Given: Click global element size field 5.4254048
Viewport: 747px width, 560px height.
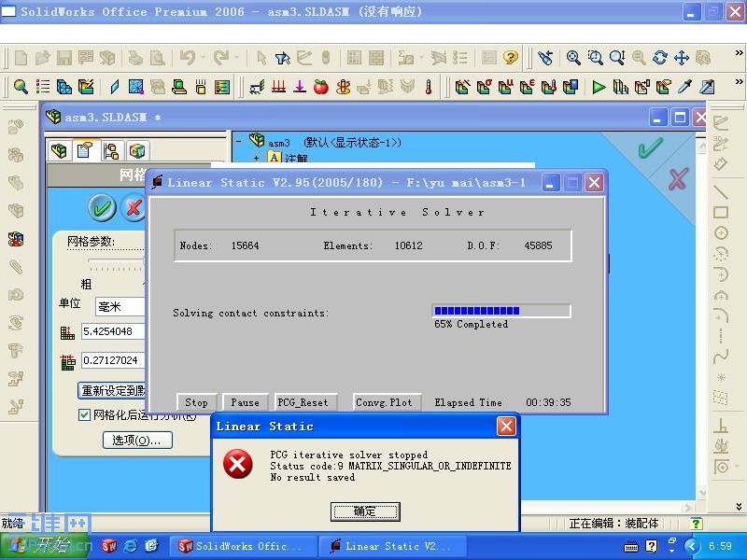Looking at the screenshot, I should click(113, 331).
